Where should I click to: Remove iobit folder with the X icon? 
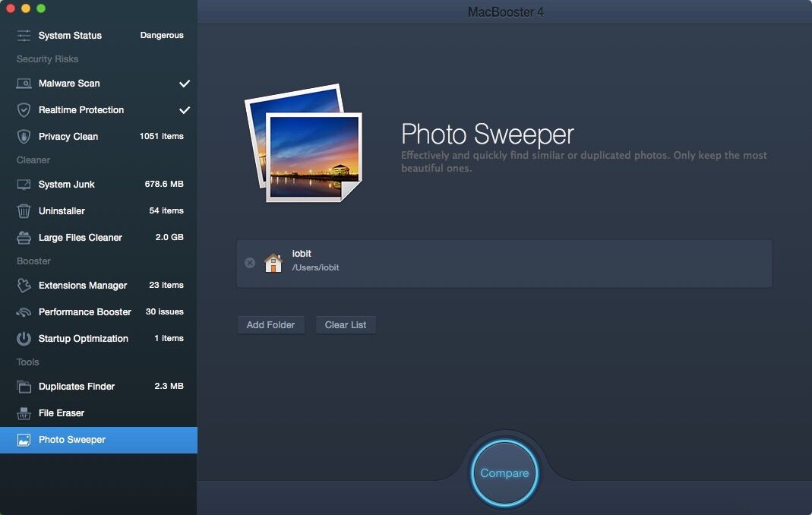coord(250,263)
